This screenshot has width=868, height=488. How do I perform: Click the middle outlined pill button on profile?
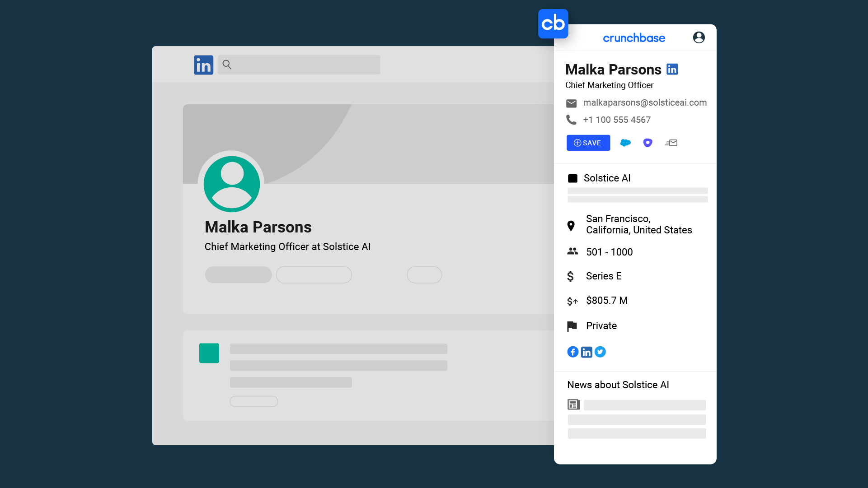click(314, 275)
